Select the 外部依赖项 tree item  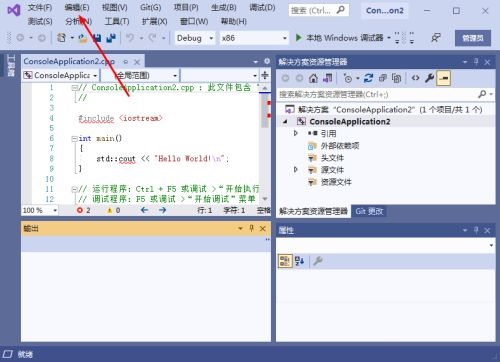coord(333,146)
